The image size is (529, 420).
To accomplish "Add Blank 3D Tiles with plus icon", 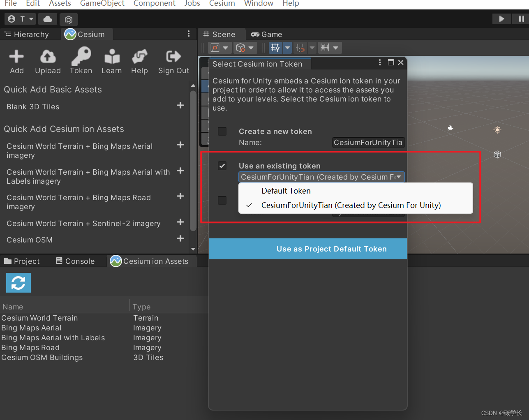I will pos(180,106).
